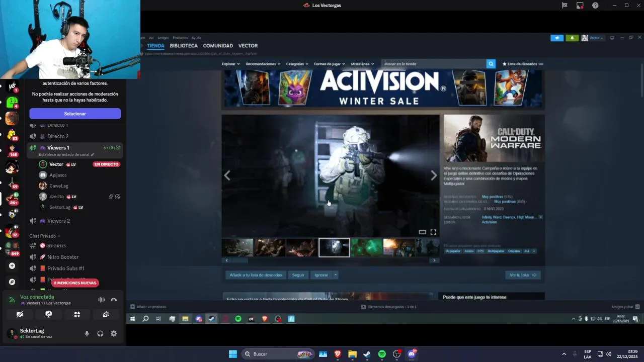This screenshot has width=644, height=362.
Task: Expand the Vector account dropdown in Steam
Action: (x=593, y=38)
